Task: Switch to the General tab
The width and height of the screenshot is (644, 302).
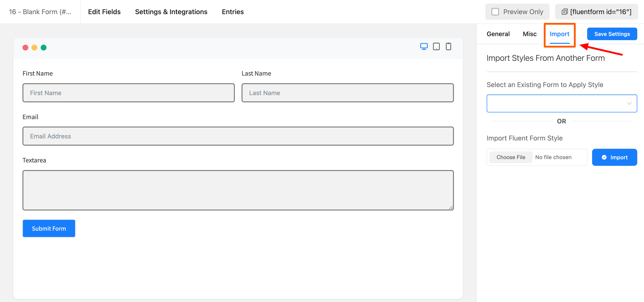Action: [x=498, y=34]
